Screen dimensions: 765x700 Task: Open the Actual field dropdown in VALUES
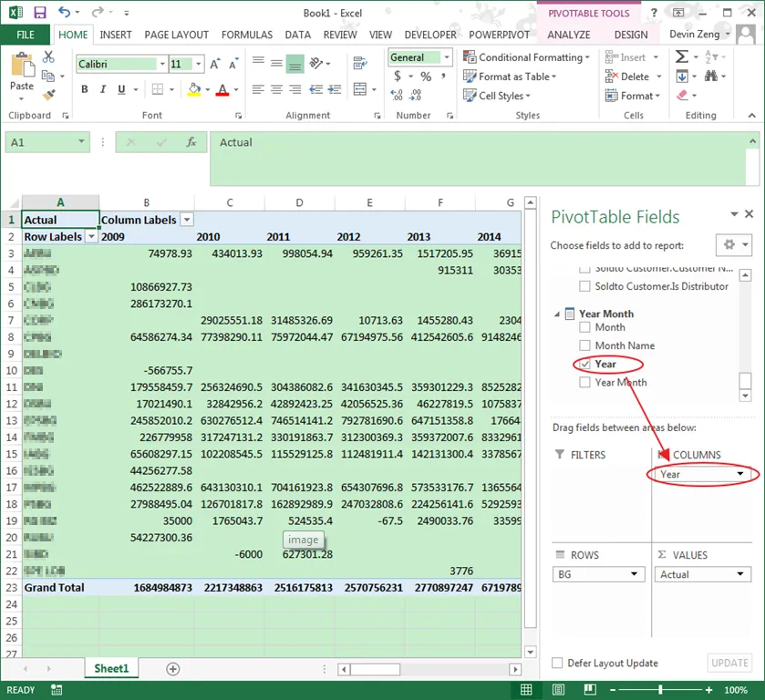point(740,574)
